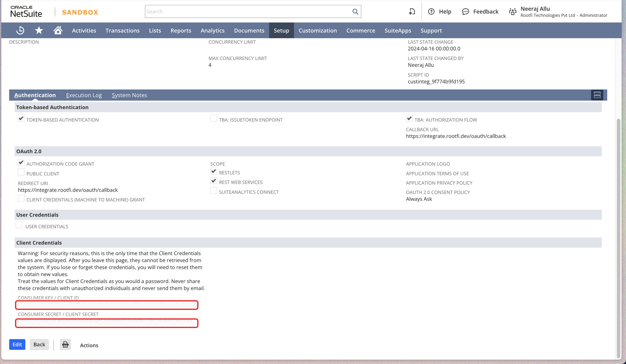Click the Feedback speech bubble icon
Viewport: 626px width, 364px height.
[466, 11]
